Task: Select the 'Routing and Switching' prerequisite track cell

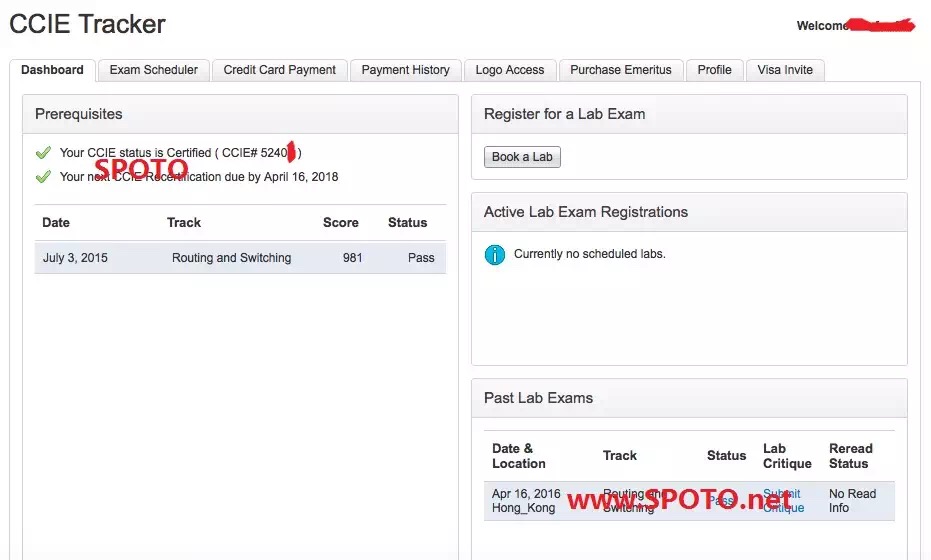Action: pyautogui.click(x=232, y=258)
